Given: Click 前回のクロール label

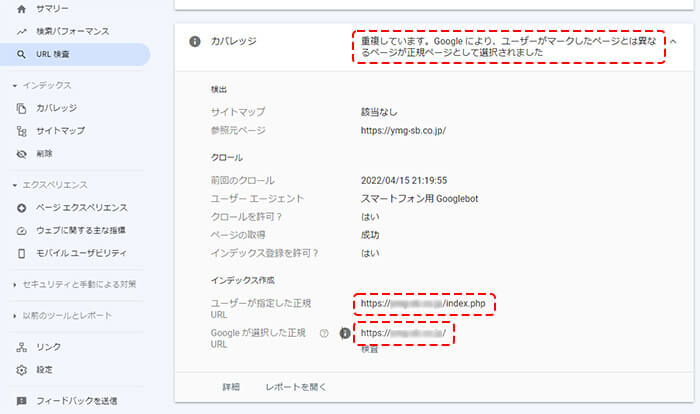Looking at the screenshot, I should point(242,180).
